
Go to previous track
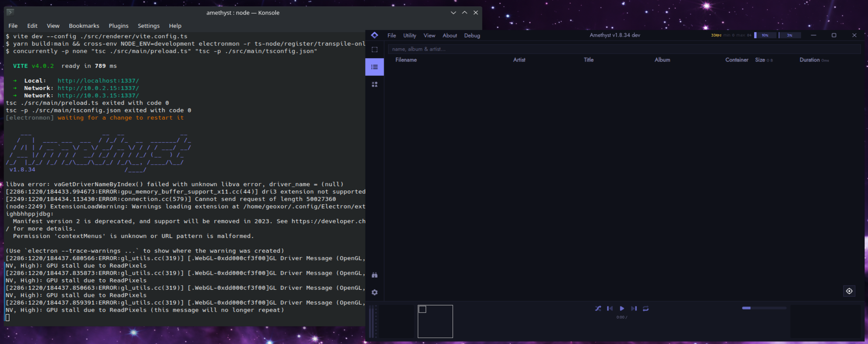(x=610, y=308)
